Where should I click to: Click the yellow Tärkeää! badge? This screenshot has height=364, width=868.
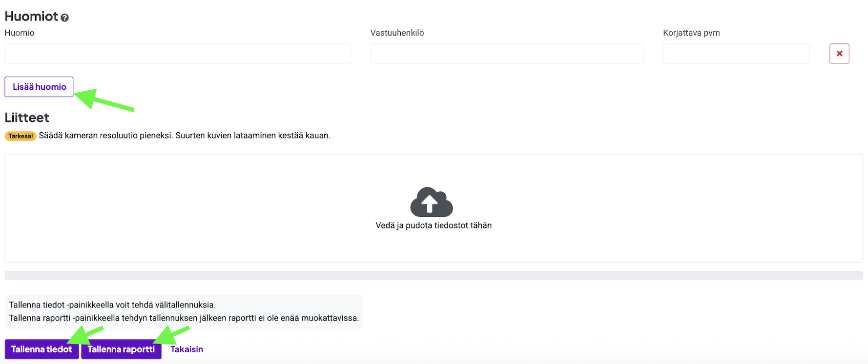pyautogui.click(x=21, y=136)
